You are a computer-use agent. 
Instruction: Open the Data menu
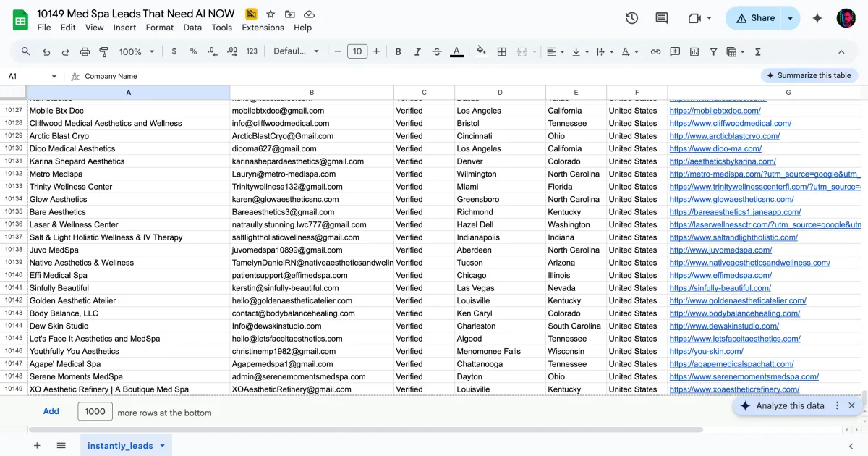tap(192, 28)
